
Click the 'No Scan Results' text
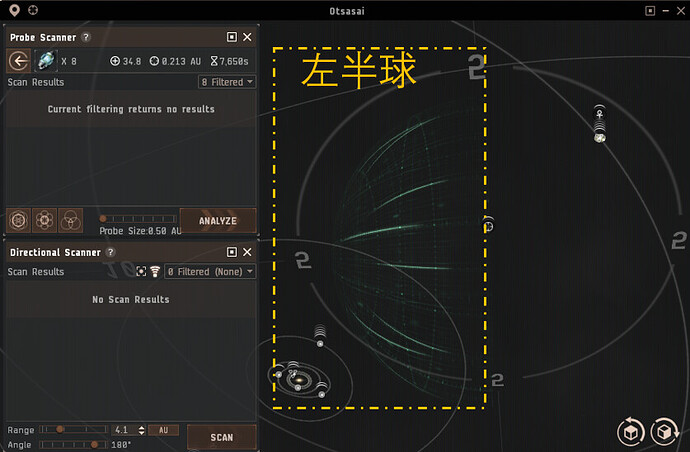[x=131, y=299]
